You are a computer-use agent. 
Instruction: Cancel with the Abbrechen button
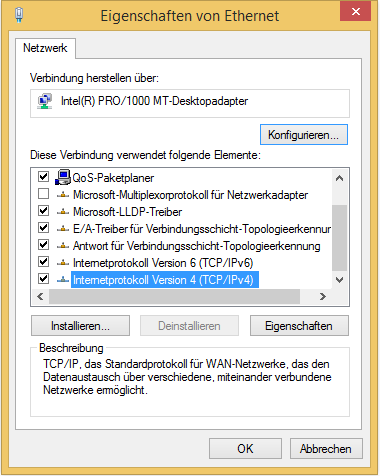point(326,449)
